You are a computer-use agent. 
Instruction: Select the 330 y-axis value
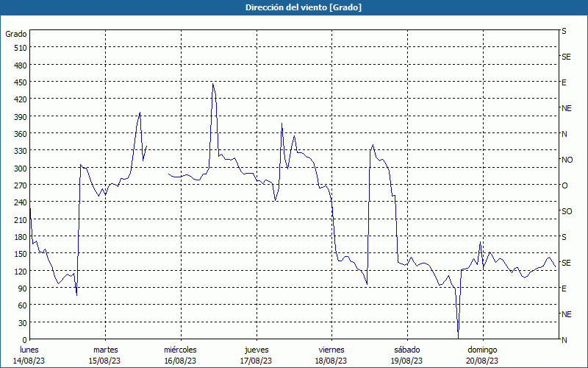(21, 151)
